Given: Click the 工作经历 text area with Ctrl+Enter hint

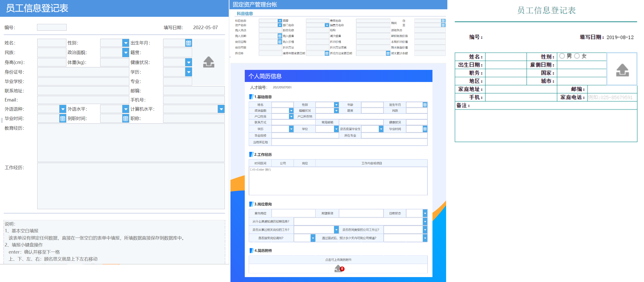Looking at the screenshot, I should (x=338, y=181).
